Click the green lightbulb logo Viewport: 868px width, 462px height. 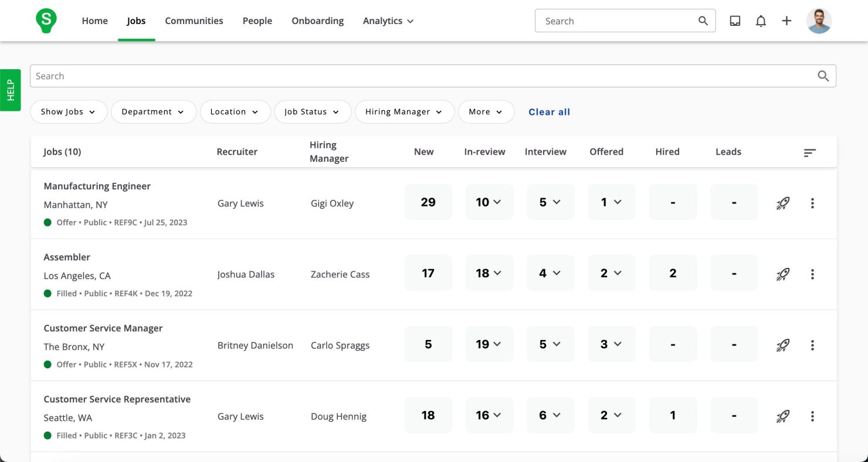(46, 21)
